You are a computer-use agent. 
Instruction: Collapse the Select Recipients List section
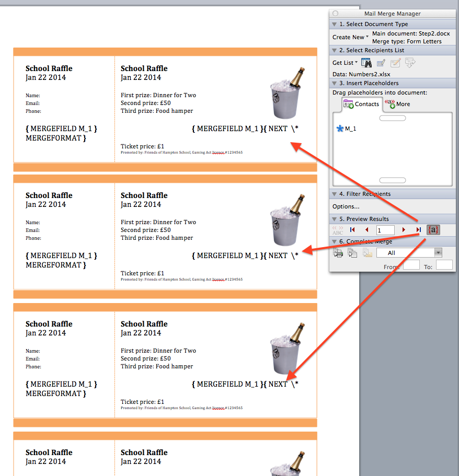point(335,50)
